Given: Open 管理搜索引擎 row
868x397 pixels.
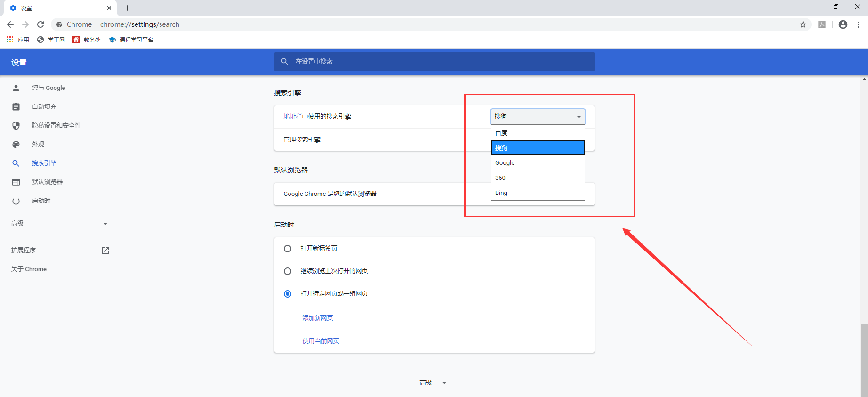Looking at the screenshot, I should 434,140.
